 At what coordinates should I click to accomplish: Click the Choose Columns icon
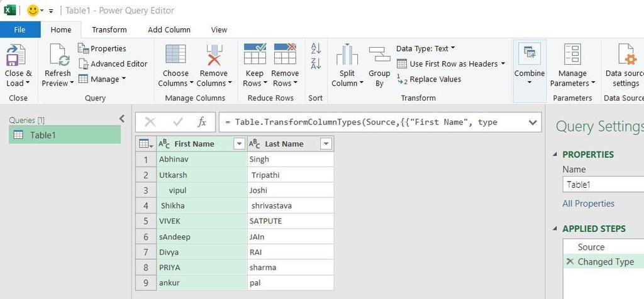(x=175, y=55)
